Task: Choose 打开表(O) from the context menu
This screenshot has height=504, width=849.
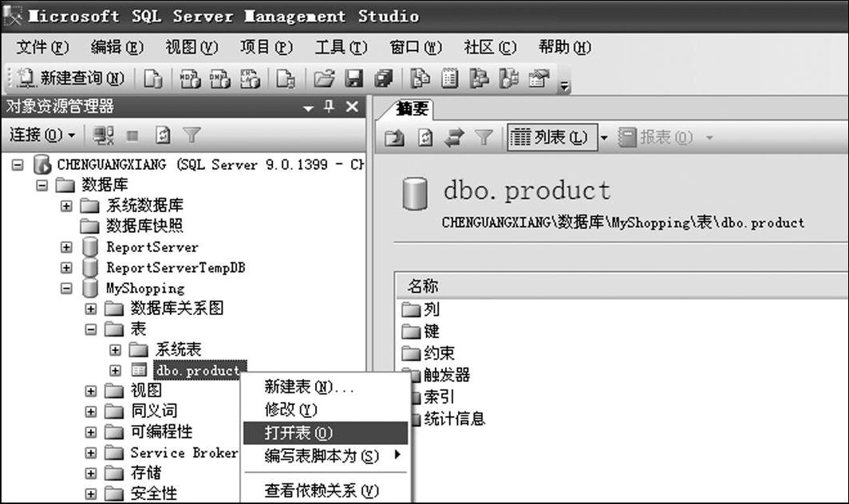Action: pyautogui.click(x=325, y=433)
